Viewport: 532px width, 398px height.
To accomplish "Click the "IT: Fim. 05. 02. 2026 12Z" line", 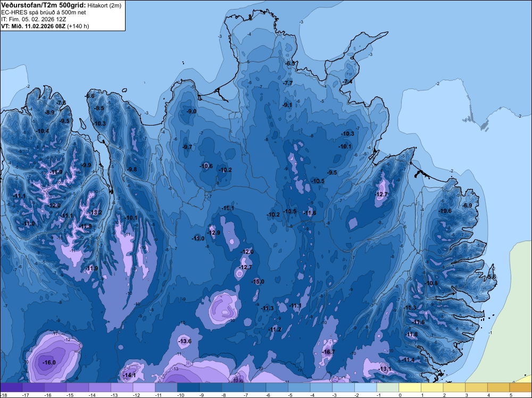I will click(x=34, y=19).
